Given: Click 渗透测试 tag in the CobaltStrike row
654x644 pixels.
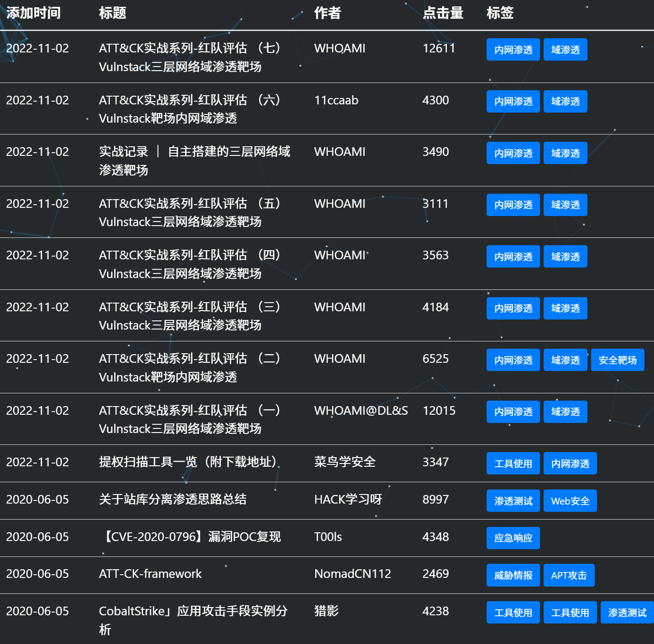Looking at the screenshot, I should tap(627, 613).
